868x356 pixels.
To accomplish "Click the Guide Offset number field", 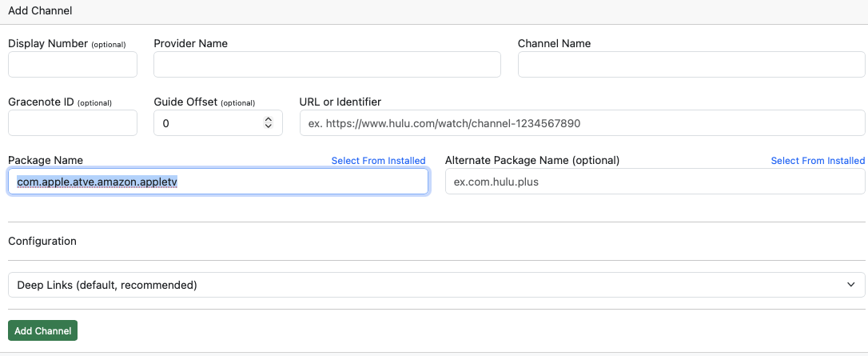I will (208, 123).
